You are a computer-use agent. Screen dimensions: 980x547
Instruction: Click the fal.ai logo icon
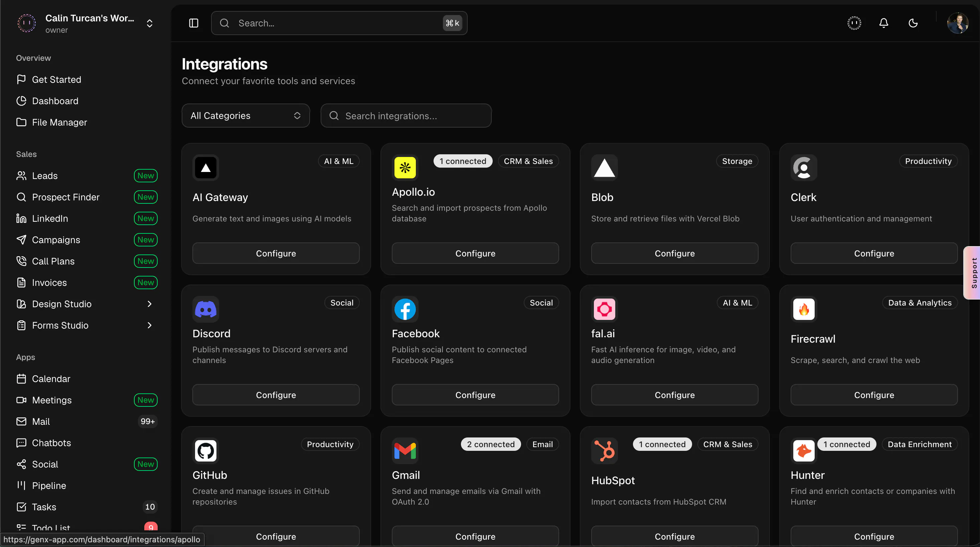coord(605,309)
